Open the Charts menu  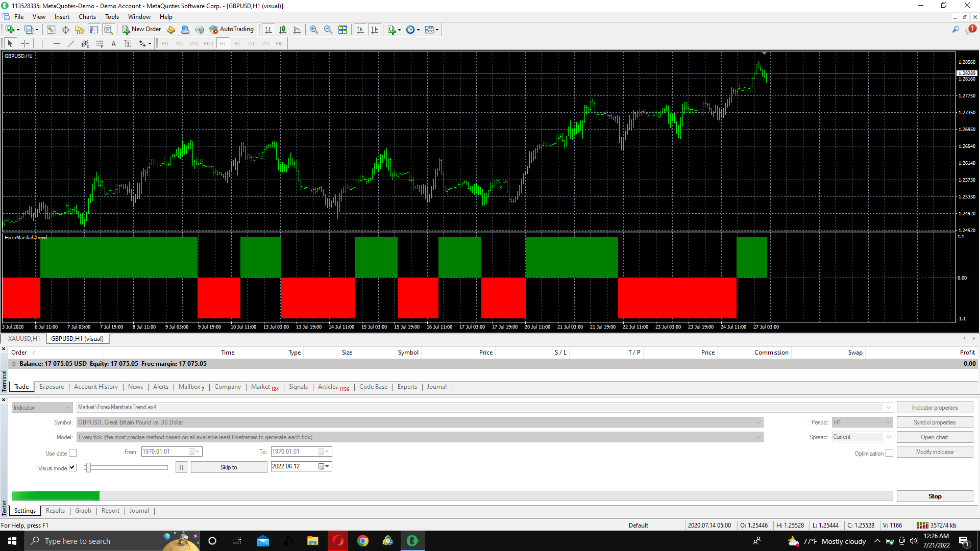[87, 17]
